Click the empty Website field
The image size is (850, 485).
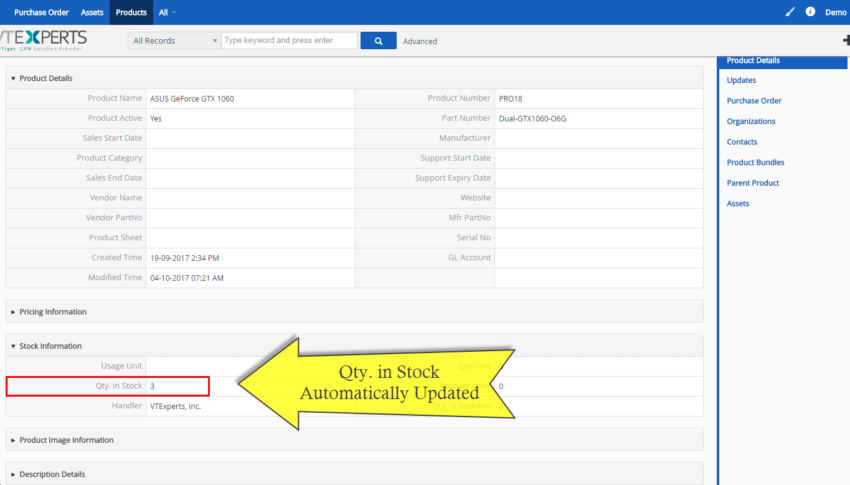pyautogui.click(x=598, y=198)
